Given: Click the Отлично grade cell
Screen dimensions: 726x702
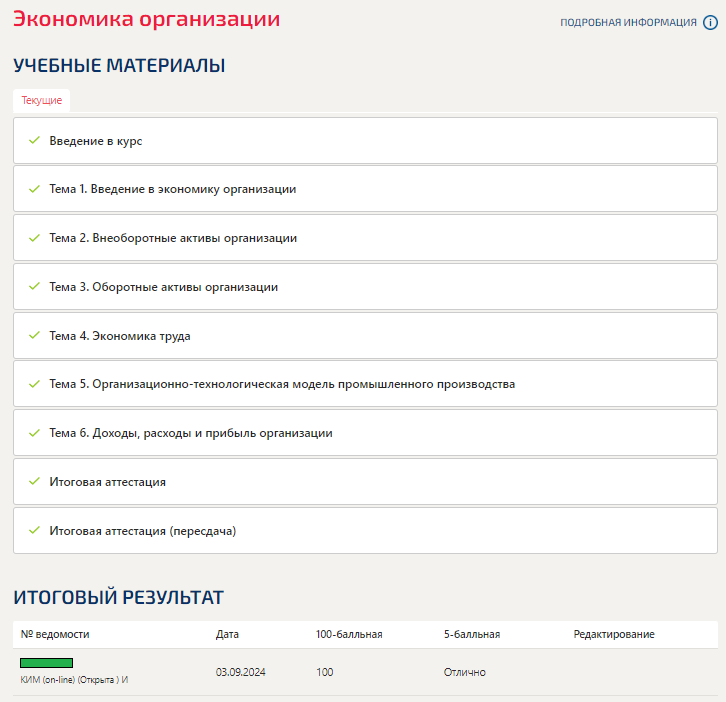Looking at the screenshot, I should 464,672.
